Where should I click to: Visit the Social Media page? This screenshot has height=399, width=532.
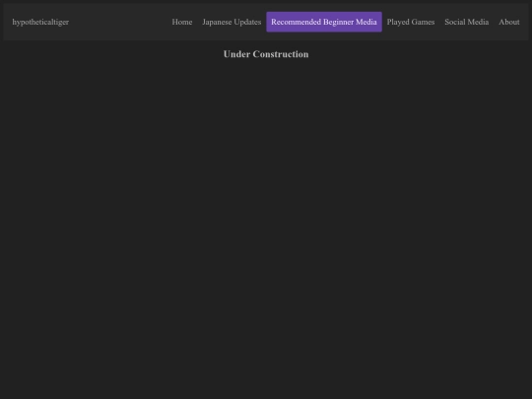(x=467, y=22)
